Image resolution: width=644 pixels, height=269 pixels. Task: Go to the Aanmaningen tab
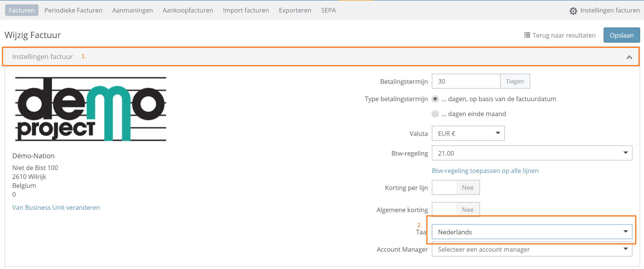pyautogui.click(x=133, y=10)
